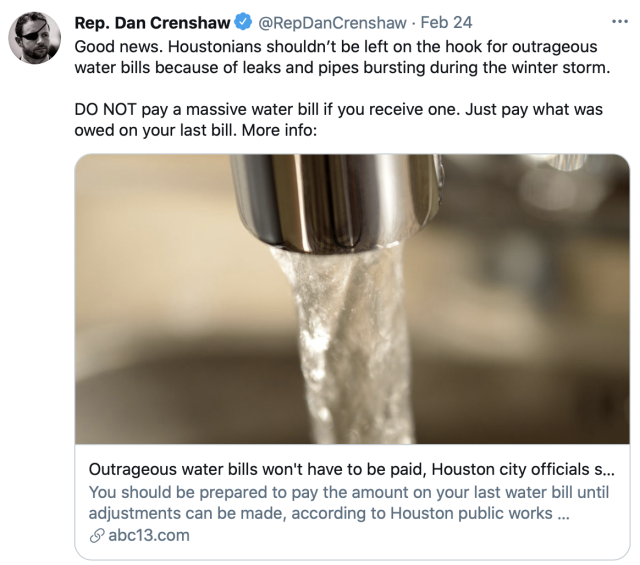Click the 'DO NOT pay a massive water bill' paragraph
This screenshot has height=565, width=640.
(338, 120)
